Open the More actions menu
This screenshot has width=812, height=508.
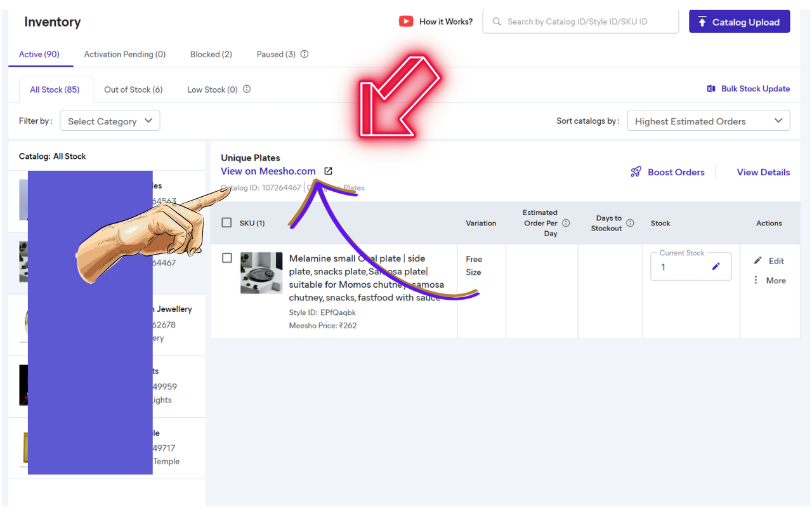(769, 281)
